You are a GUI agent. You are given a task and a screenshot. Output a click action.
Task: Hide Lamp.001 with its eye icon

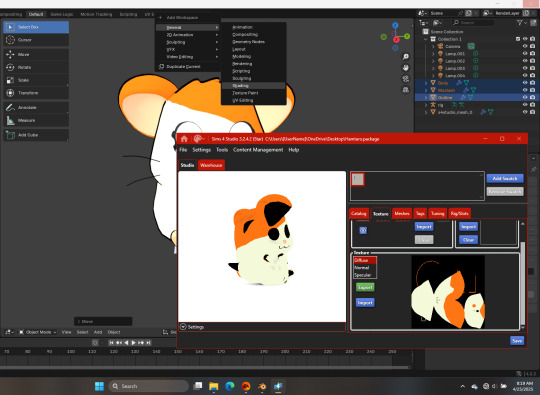point(525,53)
